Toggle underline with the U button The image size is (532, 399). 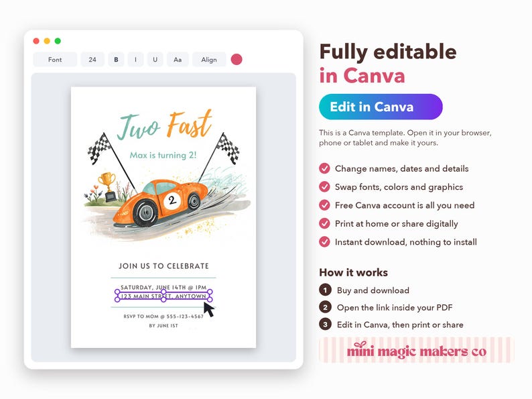(155, 60)
